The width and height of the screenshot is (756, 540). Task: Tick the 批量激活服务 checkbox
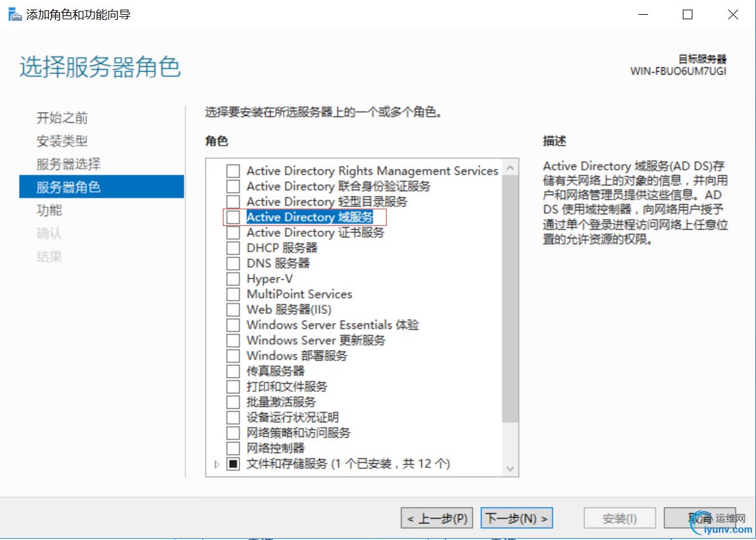coord(233,402)
